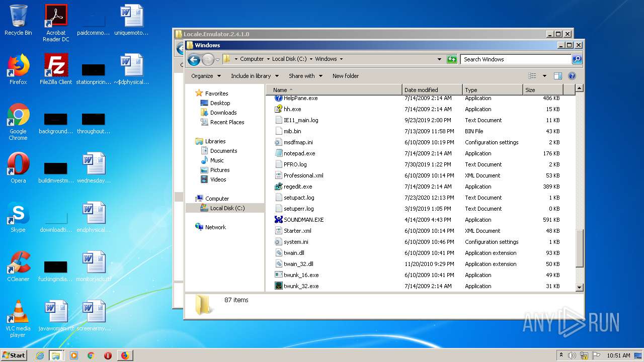
Task: Click the taskbar clock showing 10:51 AM
Action: 618,355
